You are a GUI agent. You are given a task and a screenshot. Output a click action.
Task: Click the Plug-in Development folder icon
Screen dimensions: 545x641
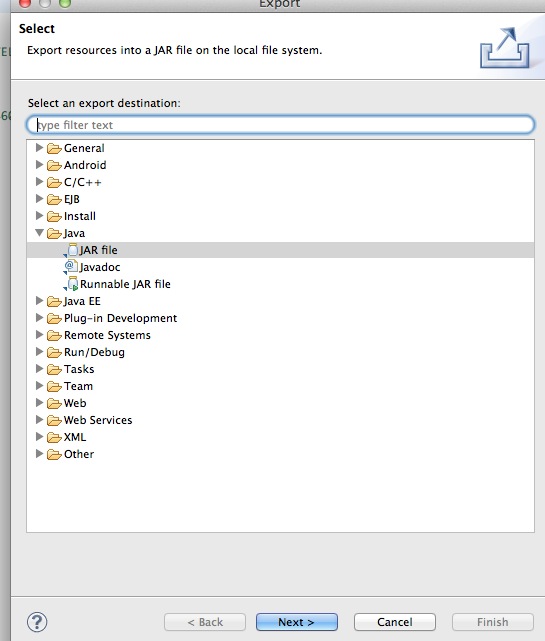pyautogui.click(x=54, y=318)
